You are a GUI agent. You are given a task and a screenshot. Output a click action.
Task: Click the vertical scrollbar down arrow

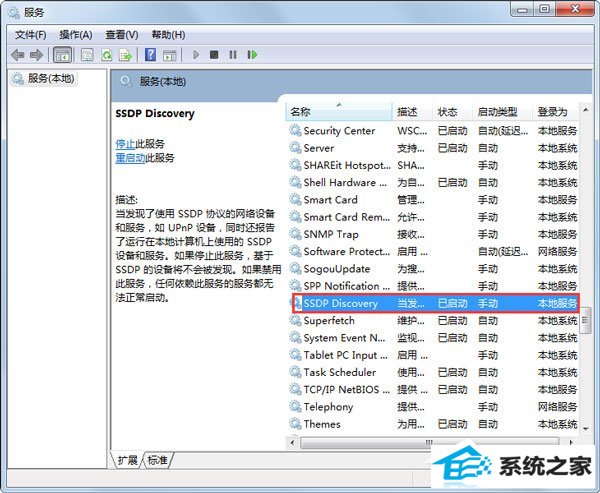[x=585, y=428]
